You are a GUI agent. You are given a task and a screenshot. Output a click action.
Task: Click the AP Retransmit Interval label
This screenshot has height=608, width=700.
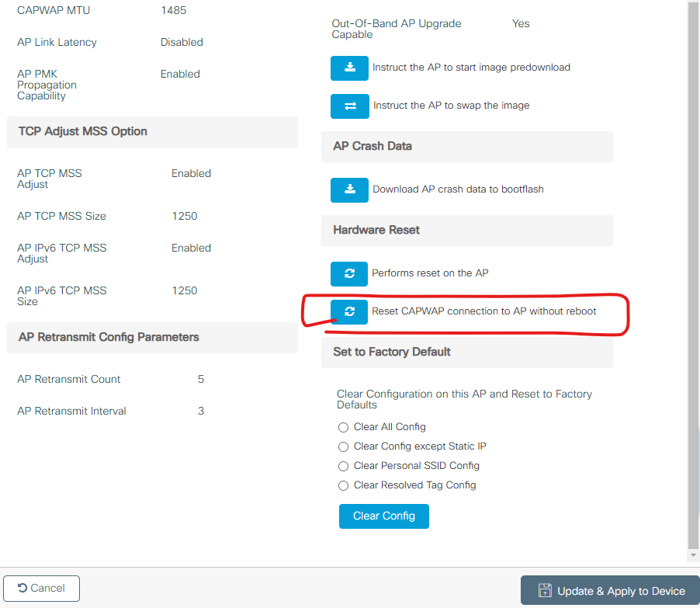point(71,411)
